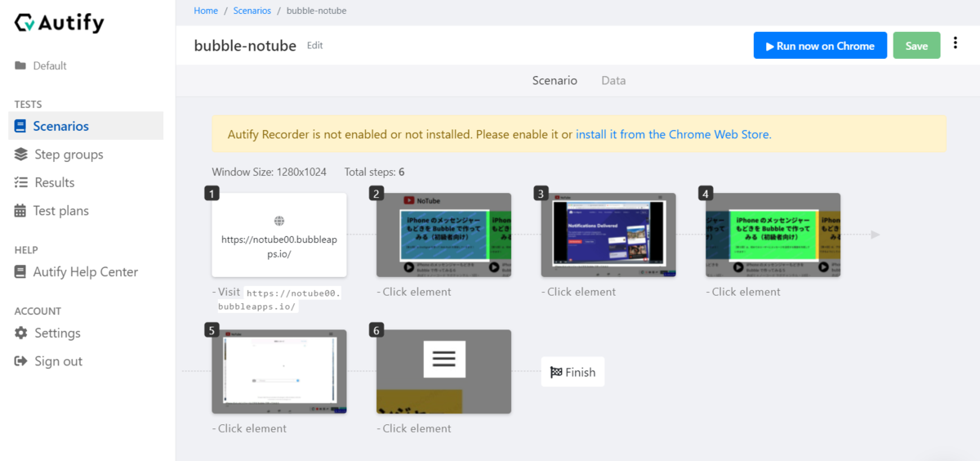Image resolution: width=980 pixels, height=461 pixels.
Task: Click the Finish flag marker
Action: 572,372
